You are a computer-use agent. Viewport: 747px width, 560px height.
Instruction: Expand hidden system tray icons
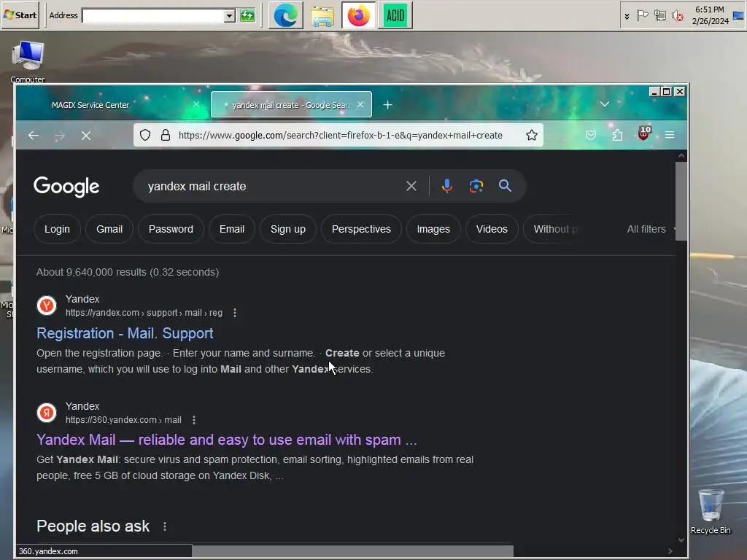click(x=627, y=16)
